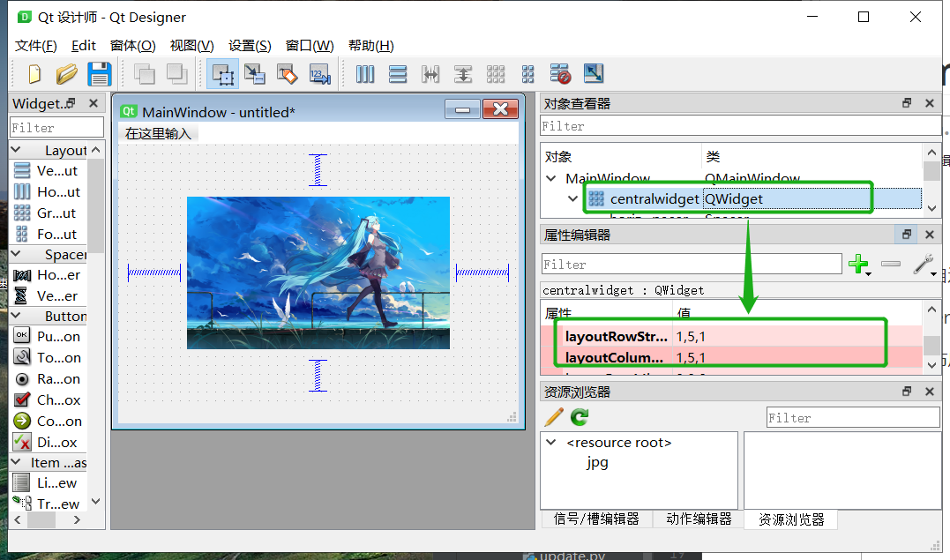The image size is (950, 560).
Task: Focus the resource browser Filter field
Action: click(x=853, y=418)
